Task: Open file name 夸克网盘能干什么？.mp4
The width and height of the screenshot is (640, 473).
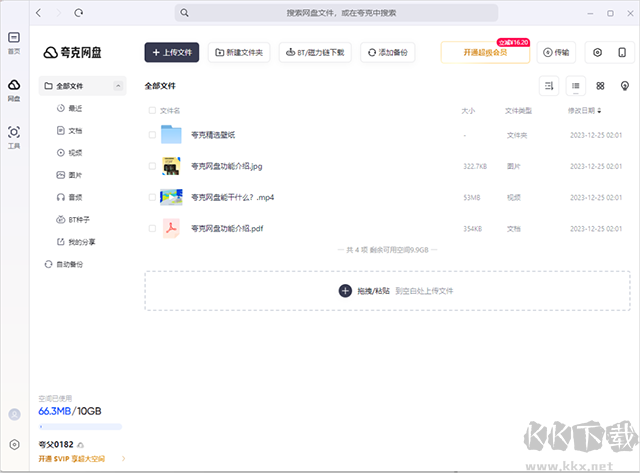Action: [233, 198]
